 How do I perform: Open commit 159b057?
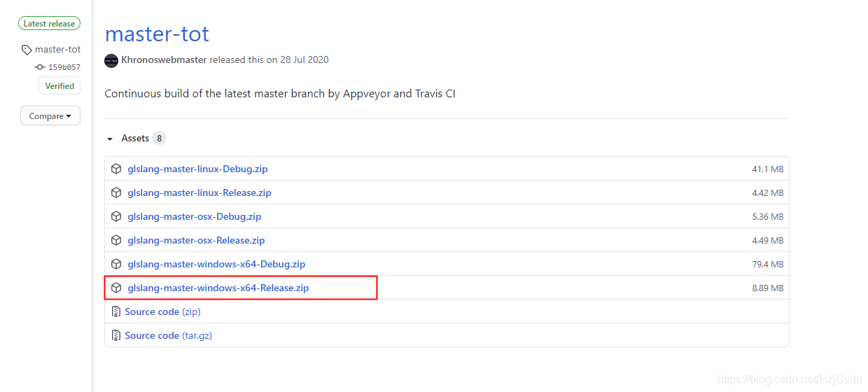point(64,68)
